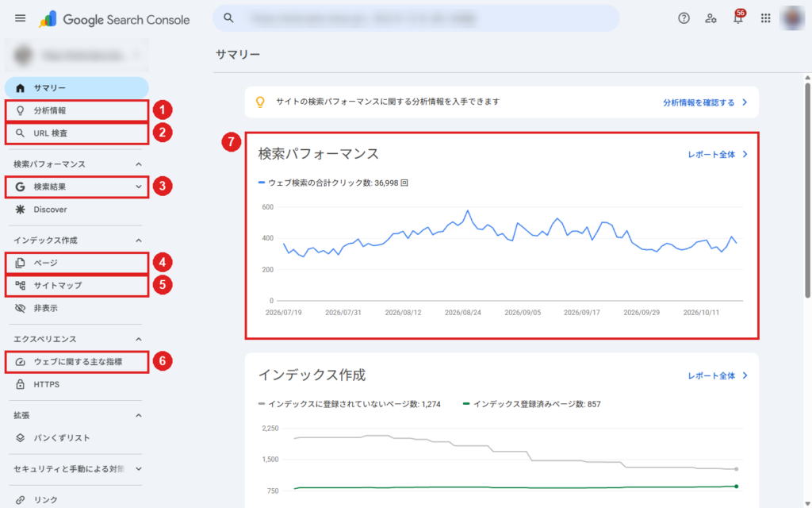Click 分析情報を確認する link
Viewport: 812px width, 508px height.
(x=705, y=102)
